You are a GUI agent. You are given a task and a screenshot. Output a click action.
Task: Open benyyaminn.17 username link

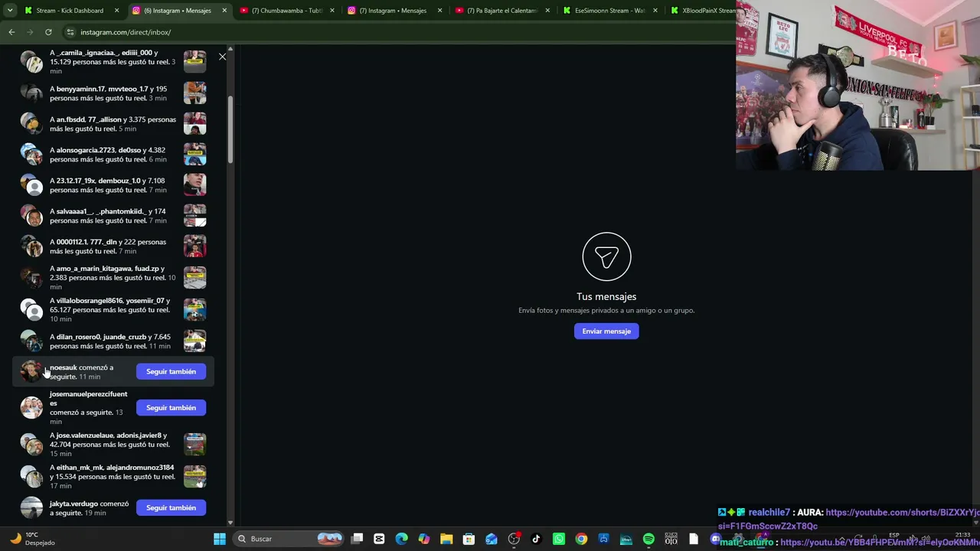coord(80,89)
